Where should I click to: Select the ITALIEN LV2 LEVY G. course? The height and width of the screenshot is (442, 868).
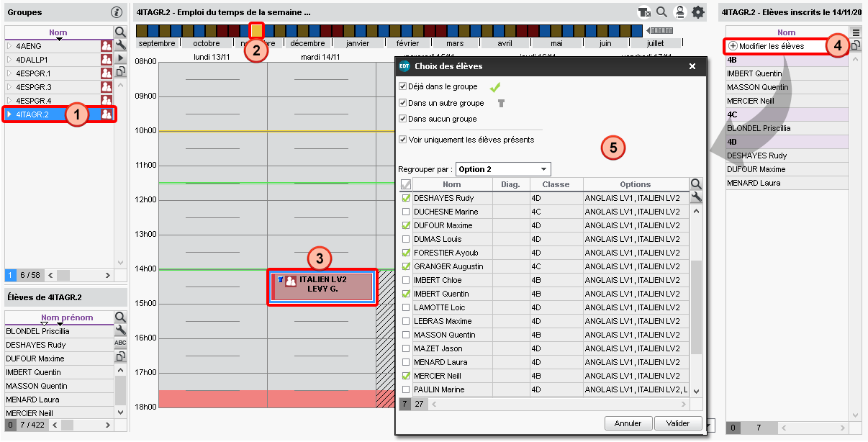tap(322, 287)
